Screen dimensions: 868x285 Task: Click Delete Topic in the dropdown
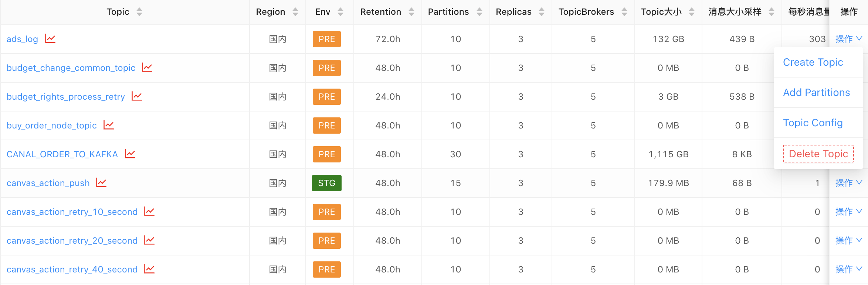pos(818,154)
